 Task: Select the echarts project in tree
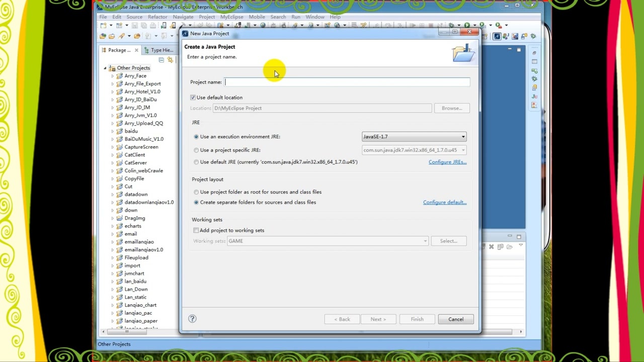click(133, 226)
